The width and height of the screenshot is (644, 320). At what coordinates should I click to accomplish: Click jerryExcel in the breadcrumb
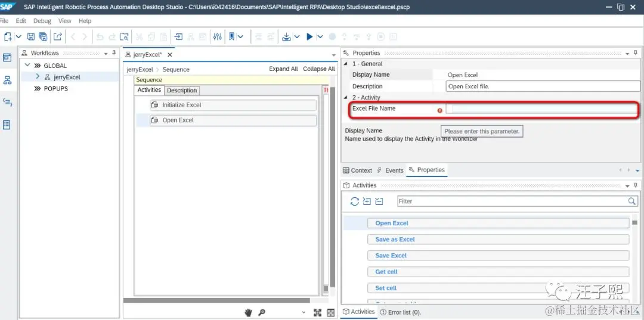pyautogui.click(x=140, y=70)
